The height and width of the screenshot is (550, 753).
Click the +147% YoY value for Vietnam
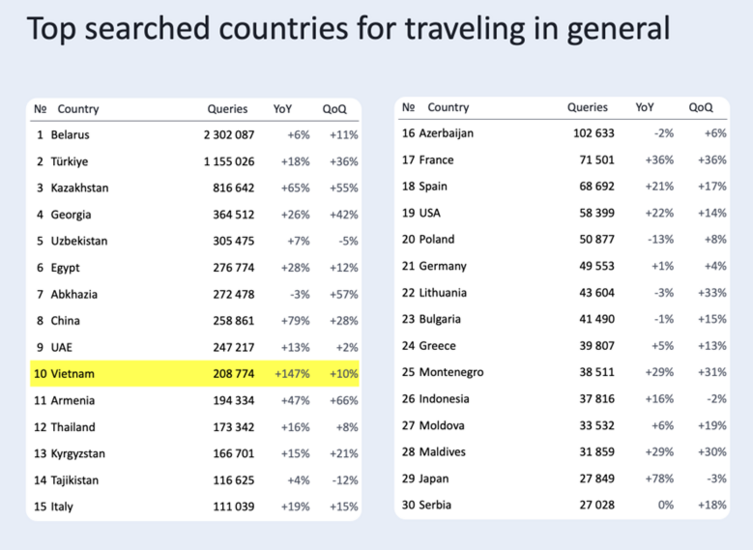[293, 374]
